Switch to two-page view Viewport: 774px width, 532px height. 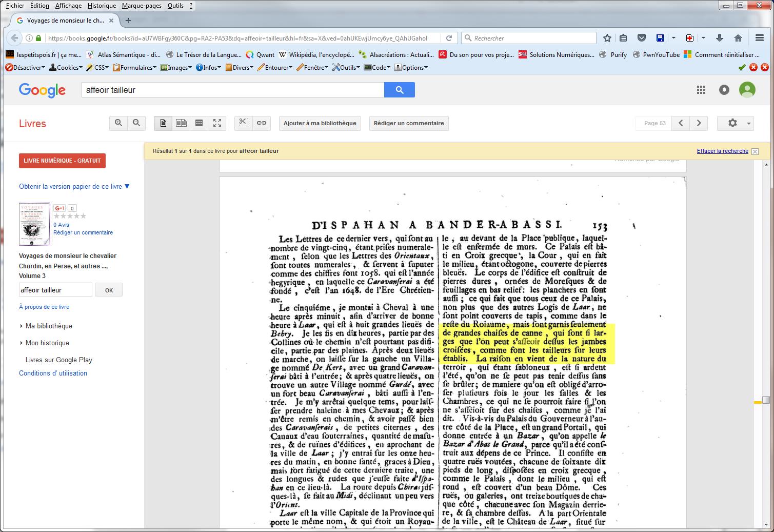click(181, 123)
